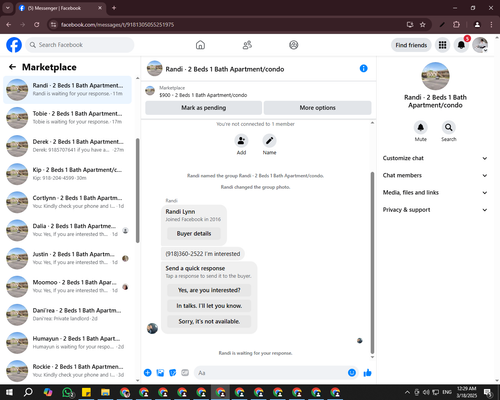
Task: Open WhatsApp from the taskbar
Action: click(68, 392)
